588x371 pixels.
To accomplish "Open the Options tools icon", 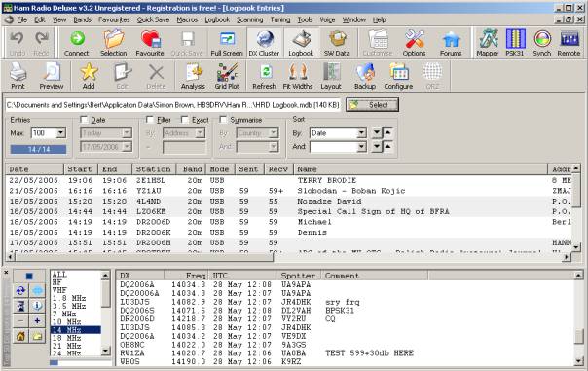I will coord(414,44).
